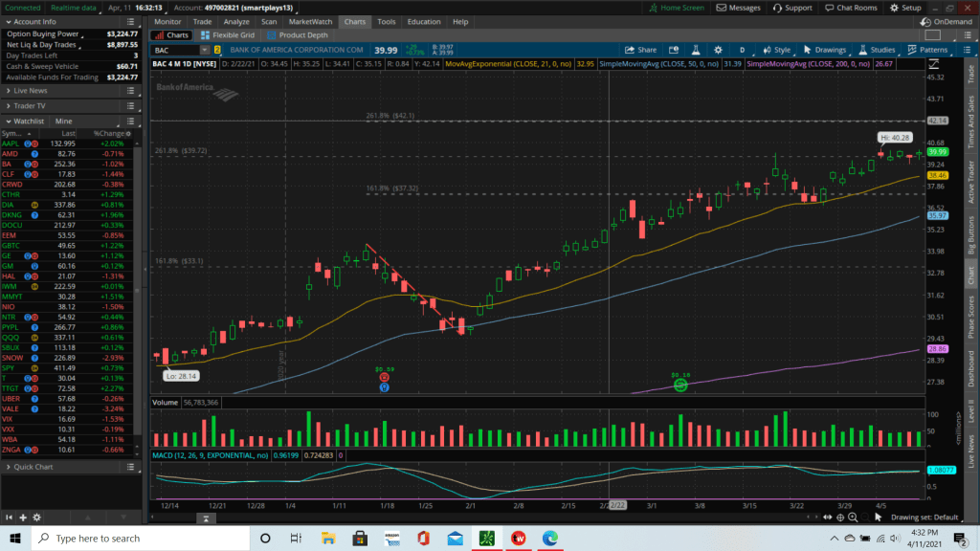Click the yellow number 2 color link box
The image size is (980, 551).
tap(218, 50)
